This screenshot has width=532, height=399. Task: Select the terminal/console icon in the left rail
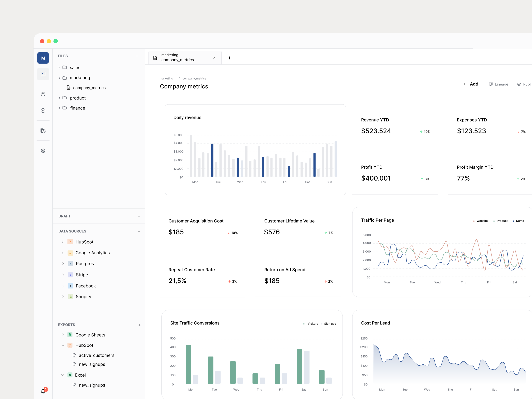click(43, 74)
